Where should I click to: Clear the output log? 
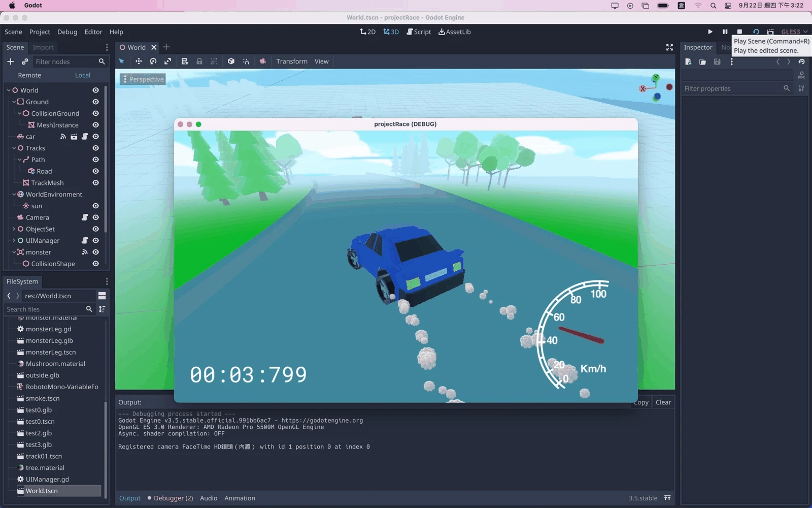point(663,402)
